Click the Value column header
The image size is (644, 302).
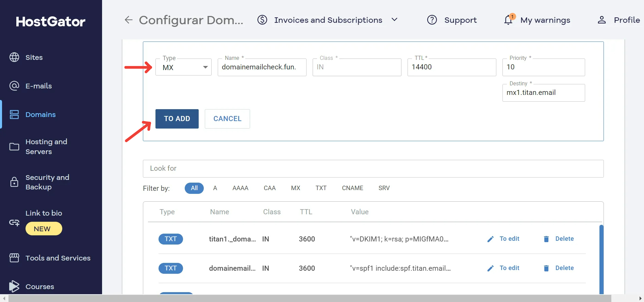pos(360,212)
